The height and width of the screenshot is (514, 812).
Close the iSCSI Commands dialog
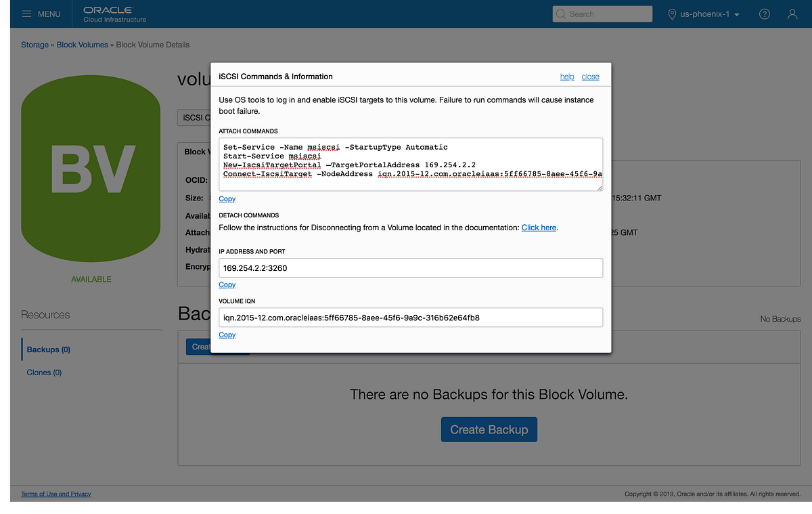tap(590, 77)
